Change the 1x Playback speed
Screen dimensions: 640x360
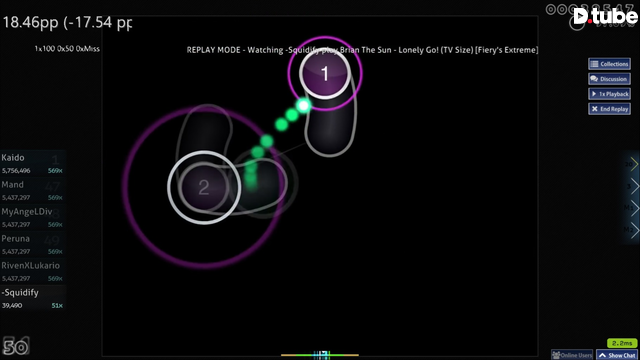click(609, 94)
